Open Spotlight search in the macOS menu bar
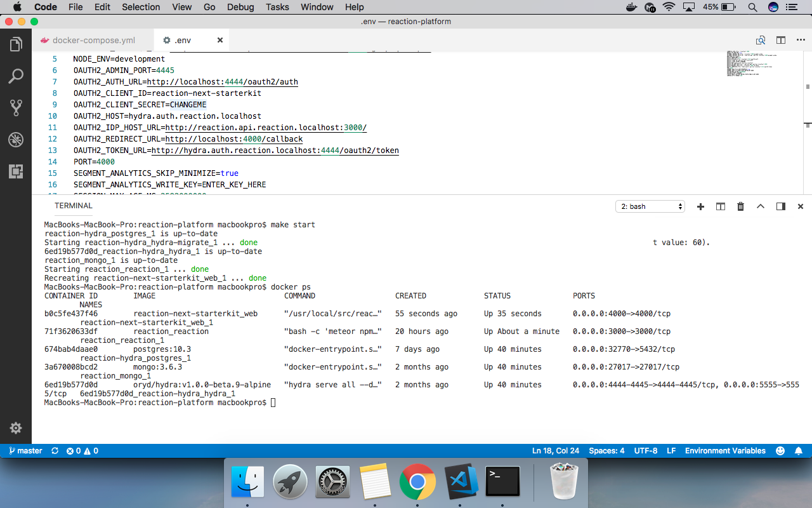The height and width of the screenshot is (508, 812). (x=752, y=7)
